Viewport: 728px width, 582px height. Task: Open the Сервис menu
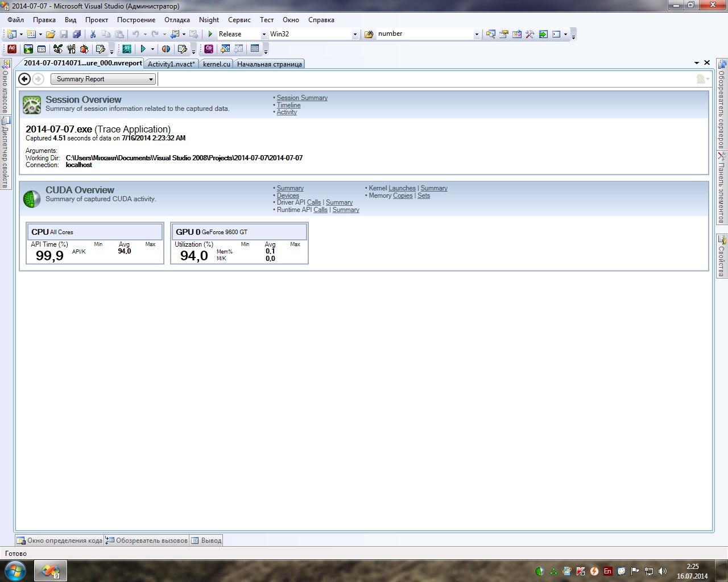click(239, 20)
